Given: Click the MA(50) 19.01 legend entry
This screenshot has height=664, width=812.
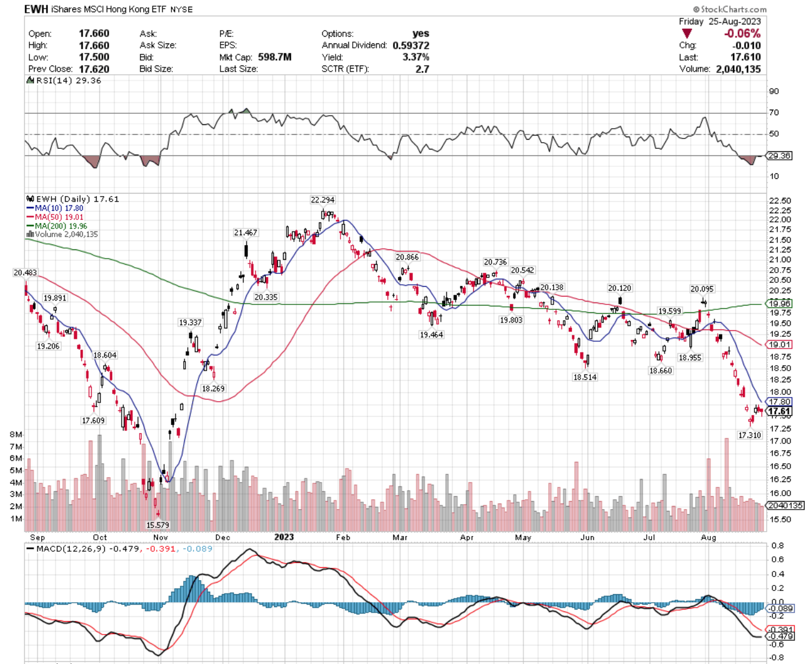Looking at the screenshot, I should click(x=59, y=217).
